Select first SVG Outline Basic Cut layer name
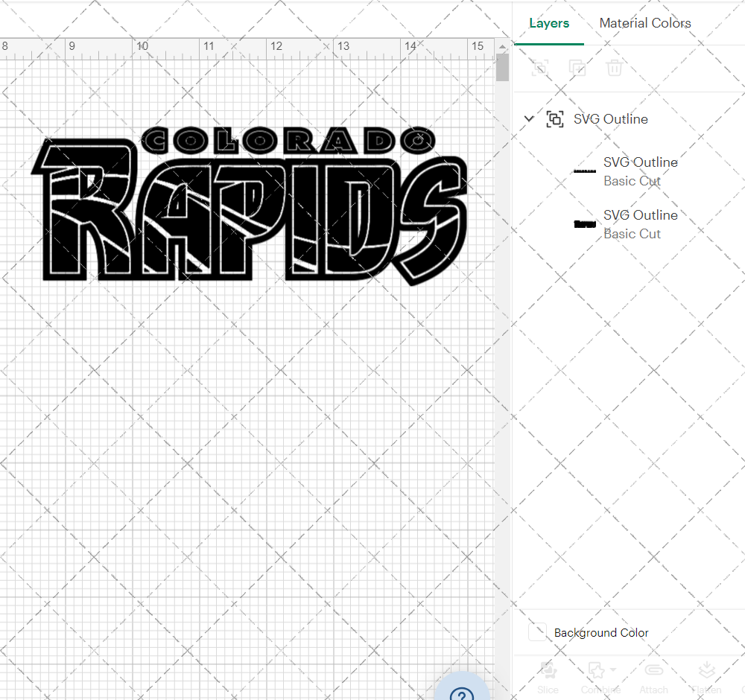Image resolution: width=745 pixels, height=700 pixels. pos(641,162)
